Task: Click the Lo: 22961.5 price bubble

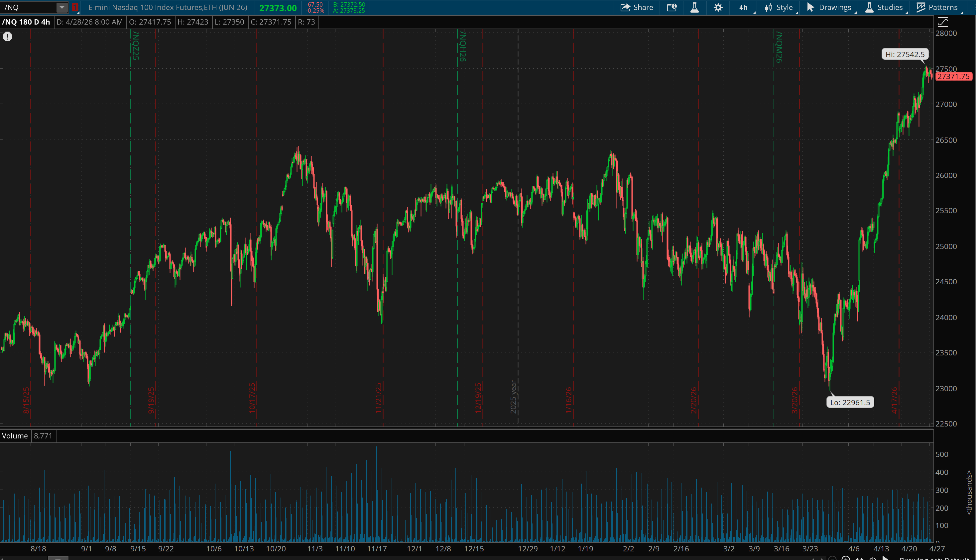Action: (x=850, y=402)
